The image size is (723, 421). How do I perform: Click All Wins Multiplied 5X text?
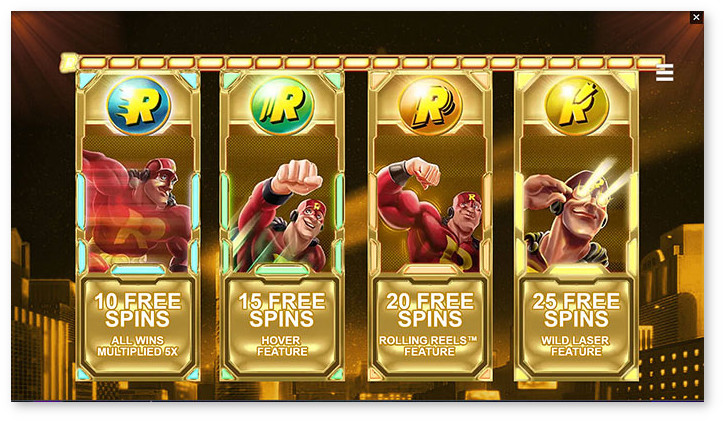(x=138, y=346)
